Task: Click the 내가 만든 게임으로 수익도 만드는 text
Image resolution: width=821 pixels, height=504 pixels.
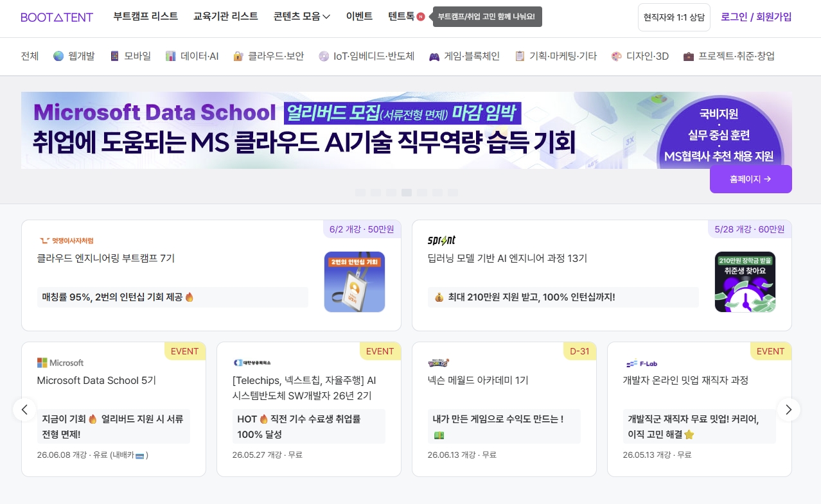Action: click(x=498, y=426)
